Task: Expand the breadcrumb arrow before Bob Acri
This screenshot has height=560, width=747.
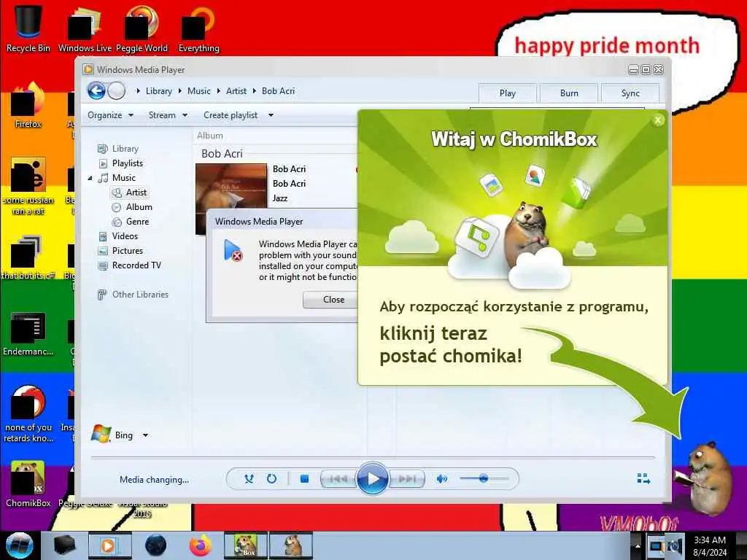Action: coord(255,91)
